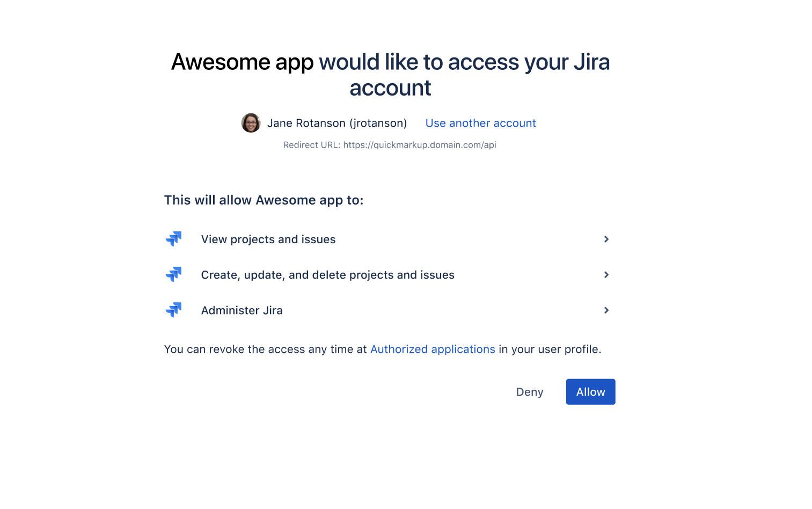Image resolution: width=812 pixels, height=509 pixels.
Task: Click the Jane Rotanson (jrotanson) account name
Action: coord(337,123)
